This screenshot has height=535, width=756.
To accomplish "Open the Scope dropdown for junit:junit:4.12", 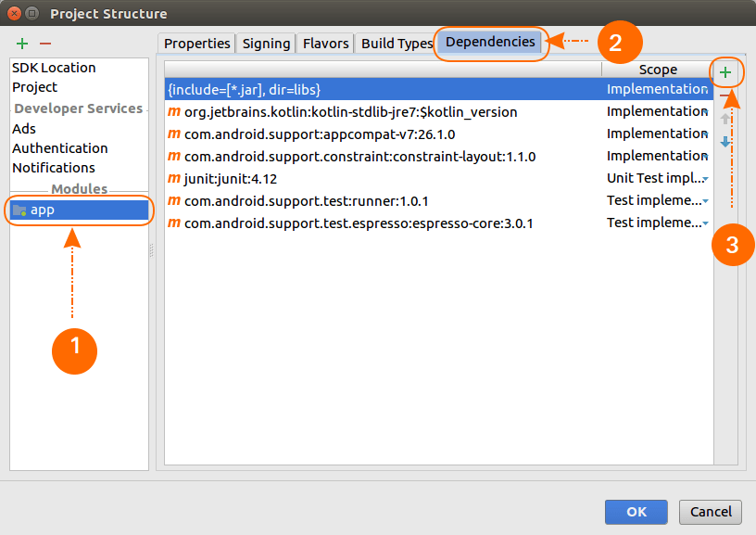I will click(x=705, y=177).
